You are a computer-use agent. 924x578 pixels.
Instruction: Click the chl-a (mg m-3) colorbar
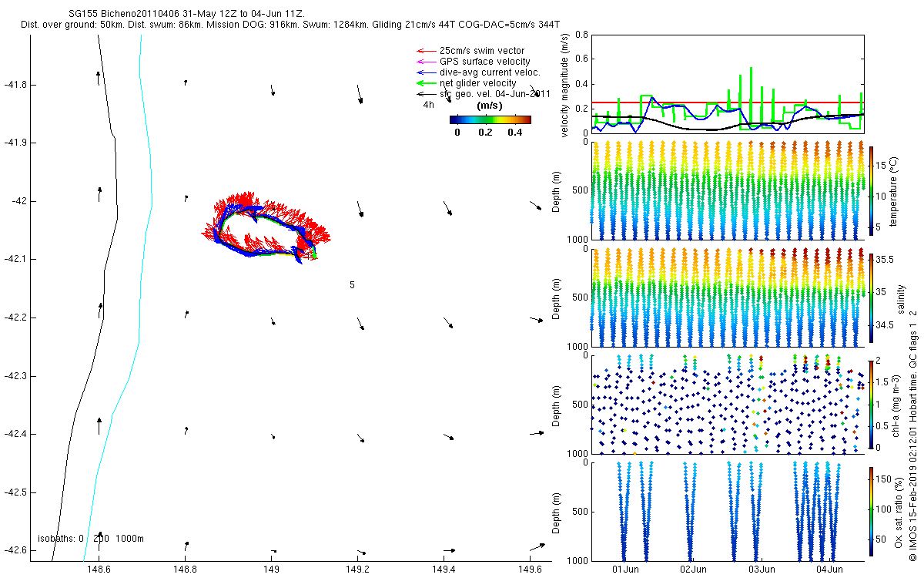coord(871,404)
